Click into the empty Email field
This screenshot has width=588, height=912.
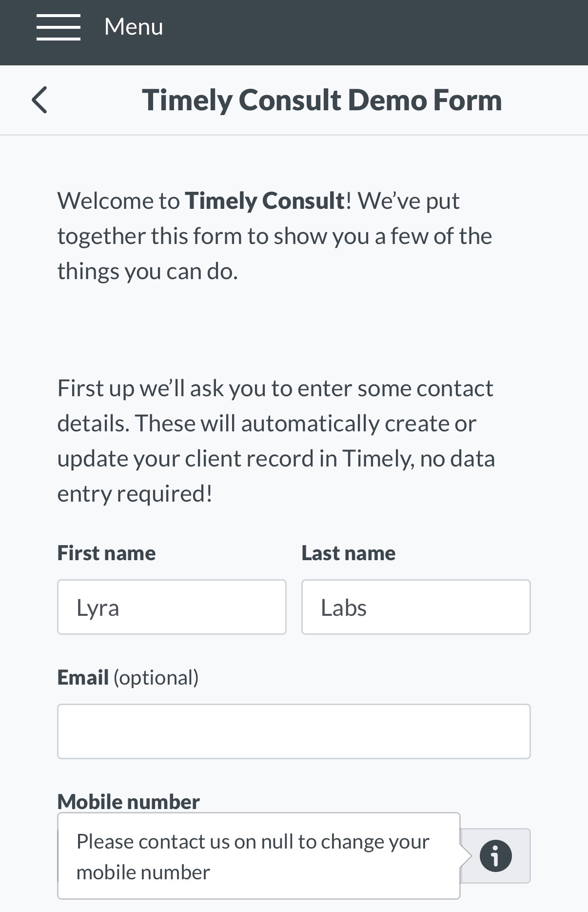(294, 731)
